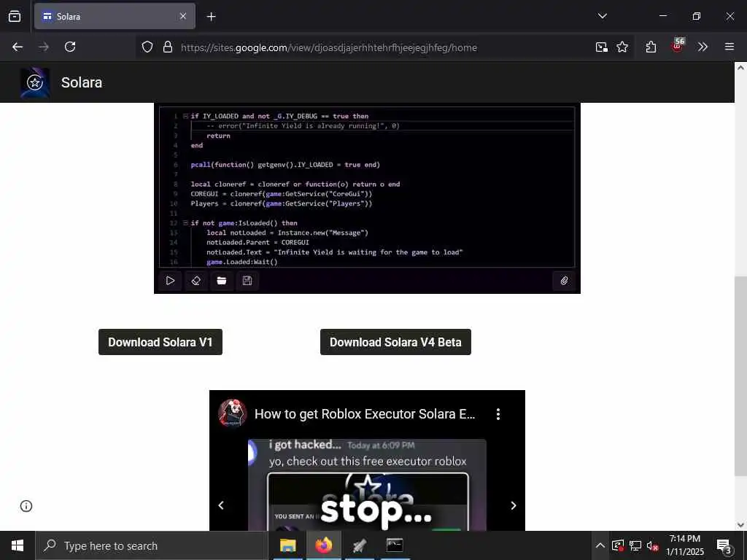Click the Solara site logo
747x560 pixels.
(x=35, y=82)
